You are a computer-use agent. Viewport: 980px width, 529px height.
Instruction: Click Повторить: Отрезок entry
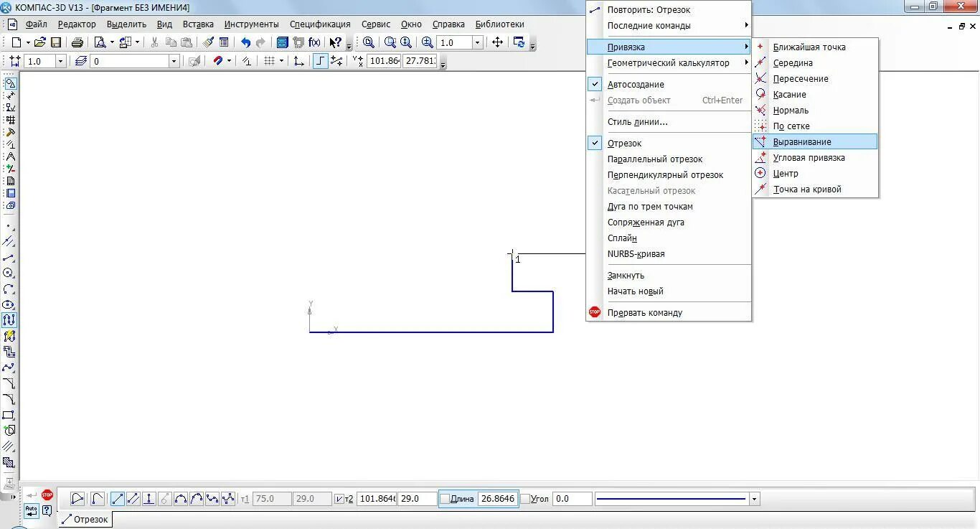pos(669,10)
